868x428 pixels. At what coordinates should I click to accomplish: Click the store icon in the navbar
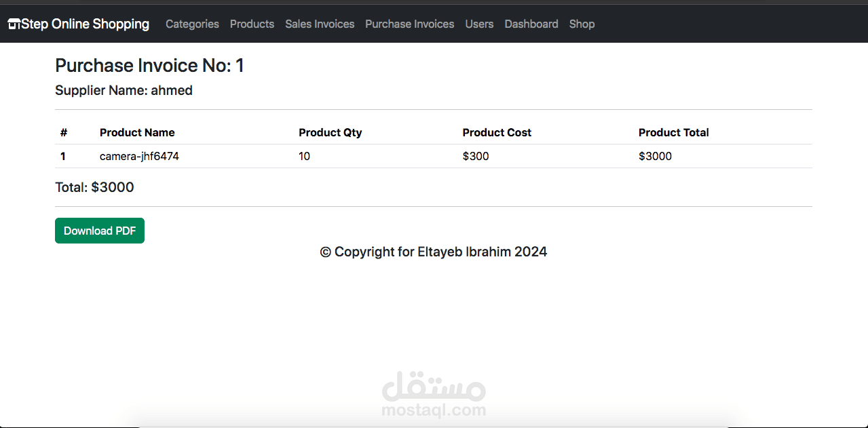pyautogui.click(x=14, y=24)
